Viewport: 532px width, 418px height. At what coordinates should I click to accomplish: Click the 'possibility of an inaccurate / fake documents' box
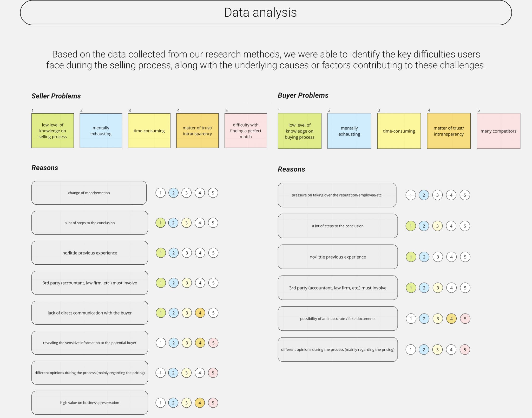(338, 319)
